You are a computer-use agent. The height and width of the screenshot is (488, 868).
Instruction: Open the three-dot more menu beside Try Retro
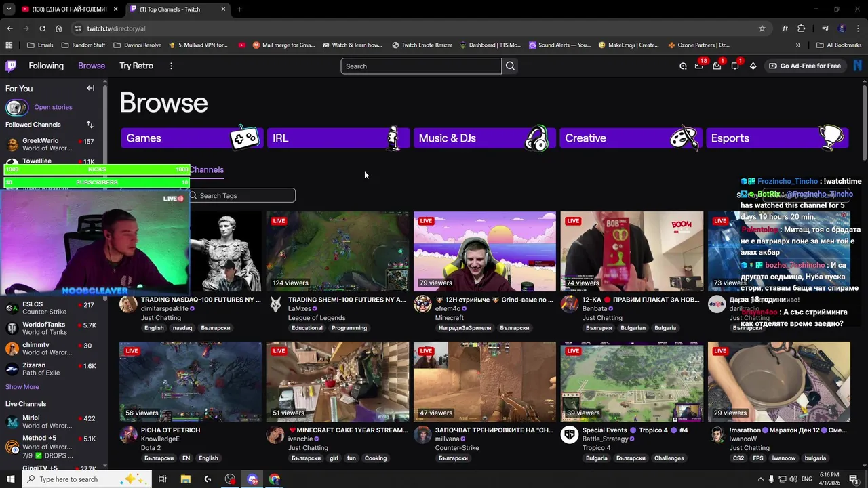tap(171, 66)
